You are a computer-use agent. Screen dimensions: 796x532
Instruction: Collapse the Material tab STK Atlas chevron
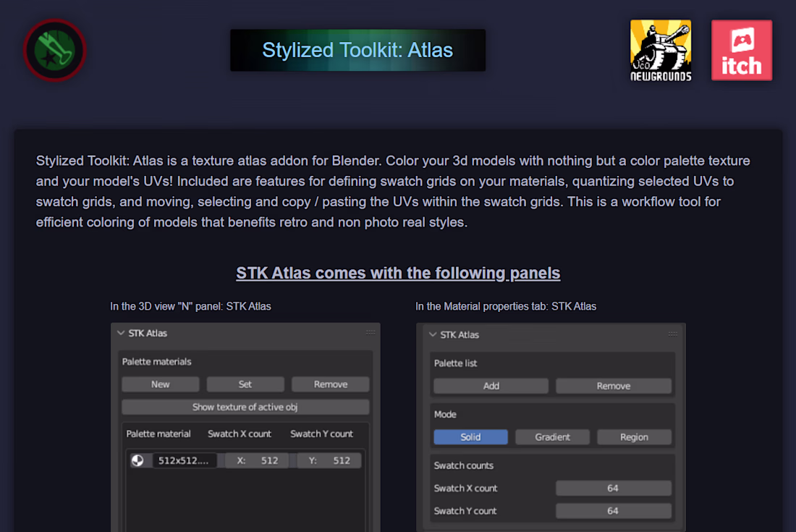(433, 334)
